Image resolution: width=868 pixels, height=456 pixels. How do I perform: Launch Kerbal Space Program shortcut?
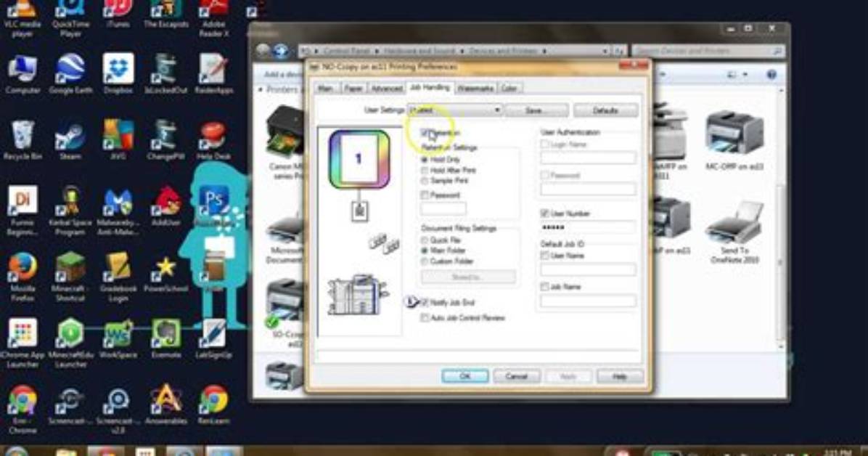pos(70,211)
